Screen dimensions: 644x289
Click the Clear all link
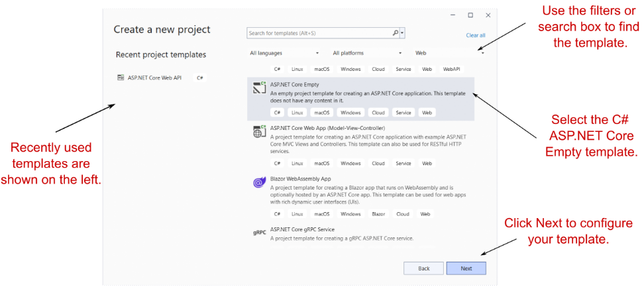476,35
